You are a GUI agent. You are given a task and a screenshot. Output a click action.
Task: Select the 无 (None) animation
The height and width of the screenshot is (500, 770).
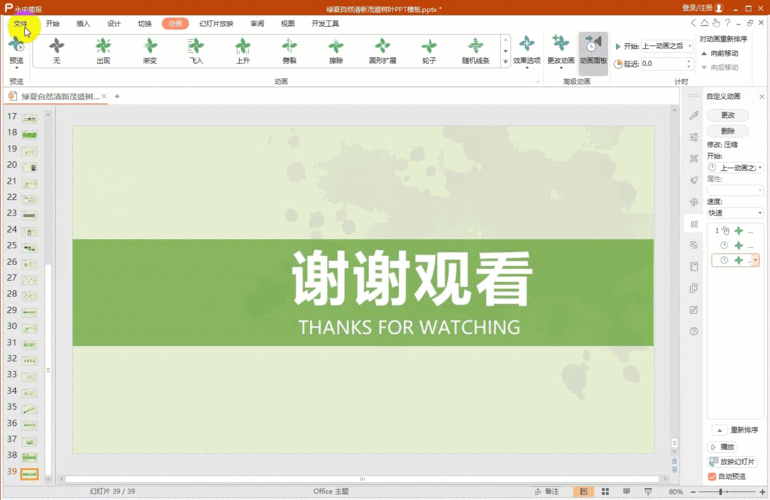click(56, 51)
